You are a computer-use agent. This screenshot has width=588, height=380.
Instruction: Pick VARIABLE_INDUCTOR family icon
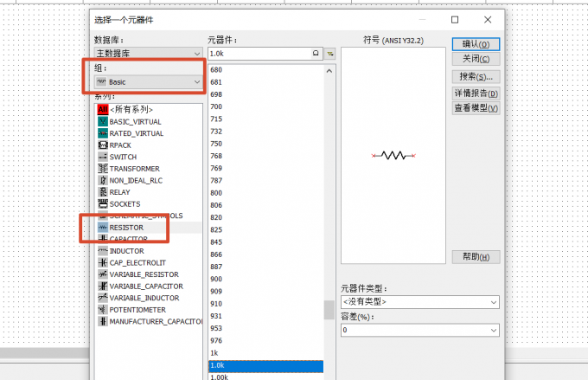[x=103, y=298]
